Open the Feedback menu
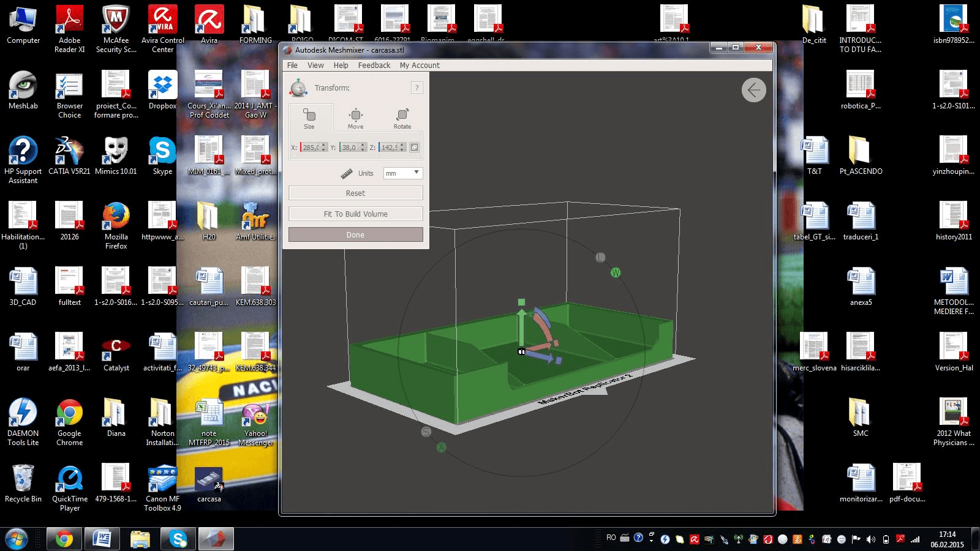980x551 pixels. 374,66
